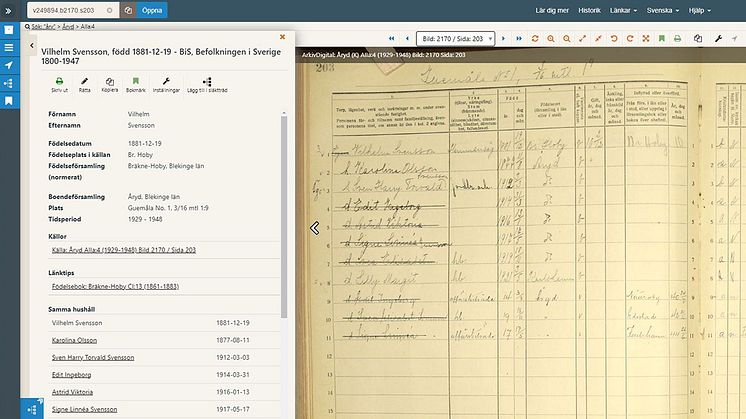Open the Historik menu item

click(589, 10)
